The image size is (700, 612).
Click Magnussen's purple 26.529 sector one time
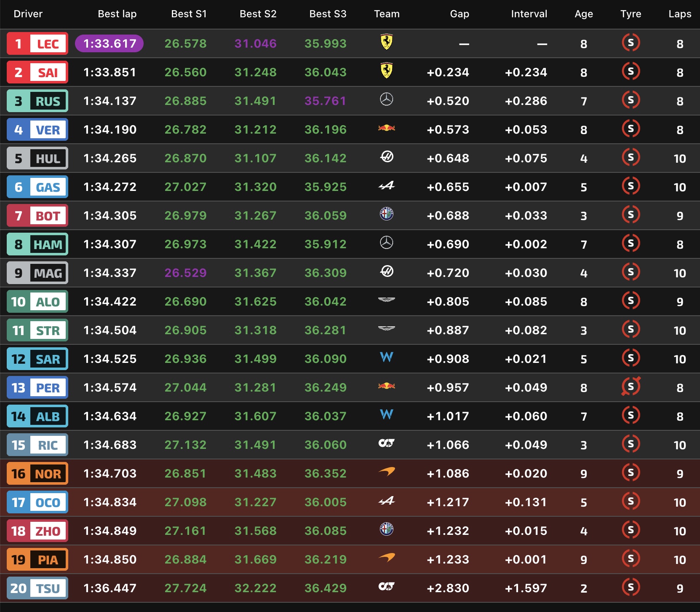(185, 273)
